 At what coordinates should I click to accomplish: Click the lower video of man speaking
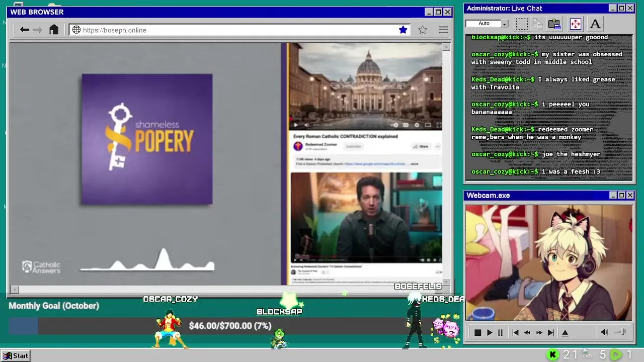point(366,217)
